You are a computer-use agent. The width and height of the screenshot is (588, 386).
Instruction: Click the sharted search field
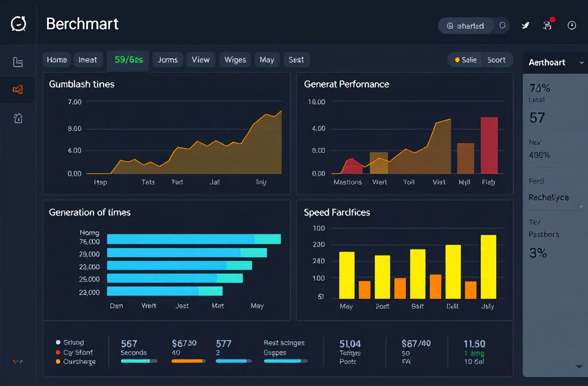tap(471, 26)
